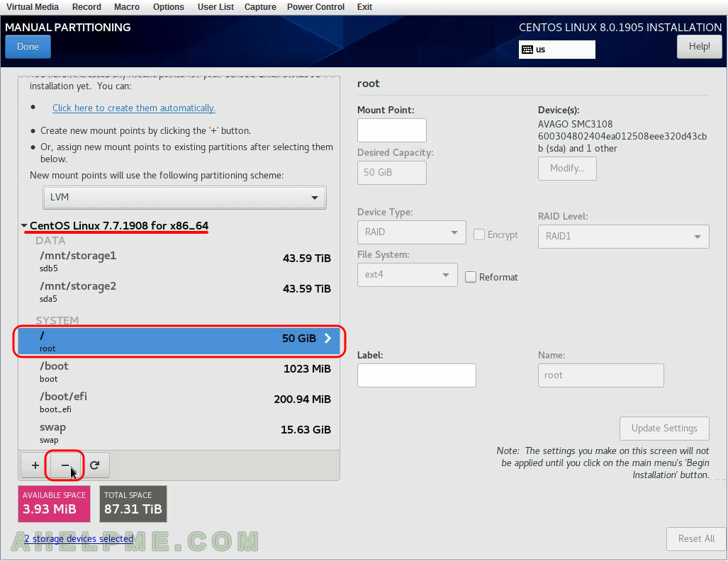
Task: Select the swap 15.63 GiB partition
Action: pyautogui.click(x=179, y=433)
